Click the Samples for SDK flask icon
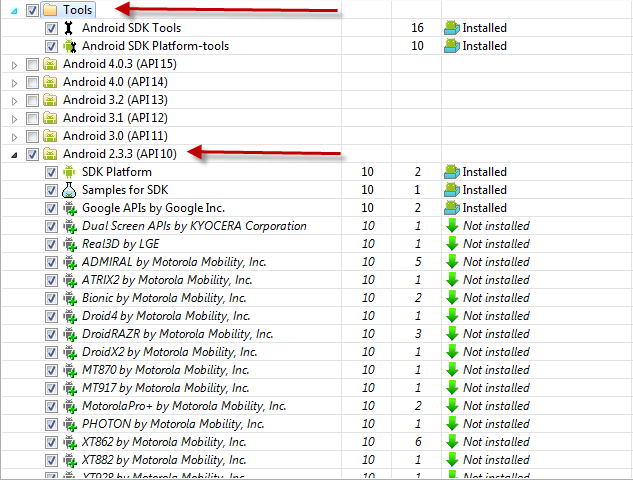This screenshot has width=633, height=480. pyautogui.click(x=69, y=190)
